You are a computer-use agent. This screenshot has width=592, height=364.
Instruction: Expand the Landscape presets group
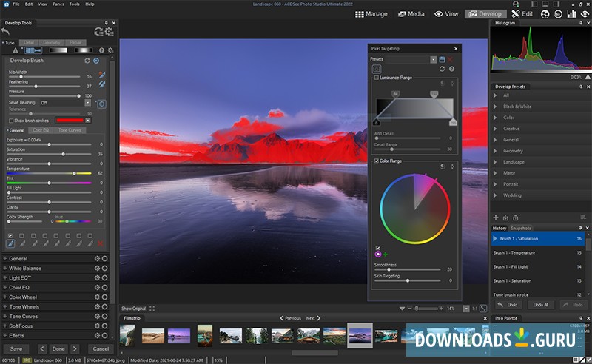[x=497, y=162]
